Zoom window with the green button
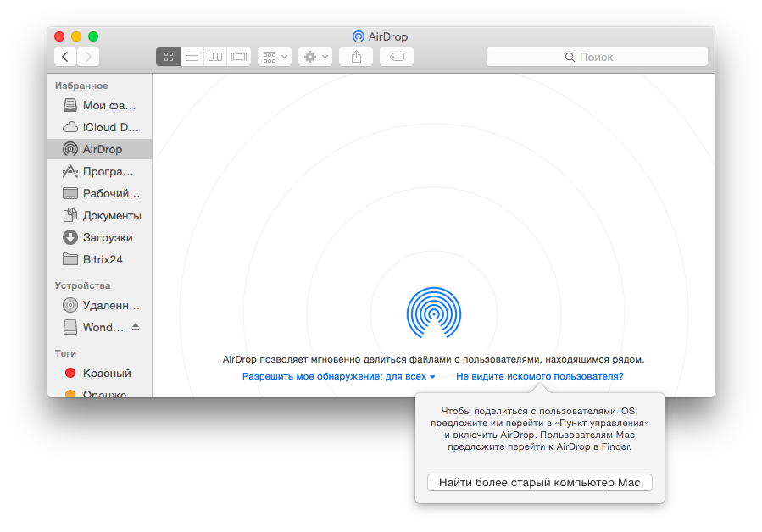The image size is (762, 532). click(x=93, y=36)
